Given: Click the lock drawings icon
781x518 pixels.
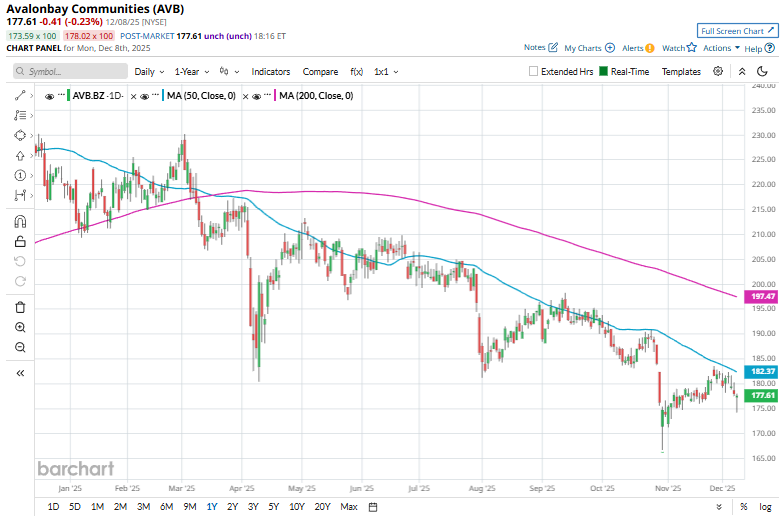Looking at the screenshot, I should coord(20,241).
